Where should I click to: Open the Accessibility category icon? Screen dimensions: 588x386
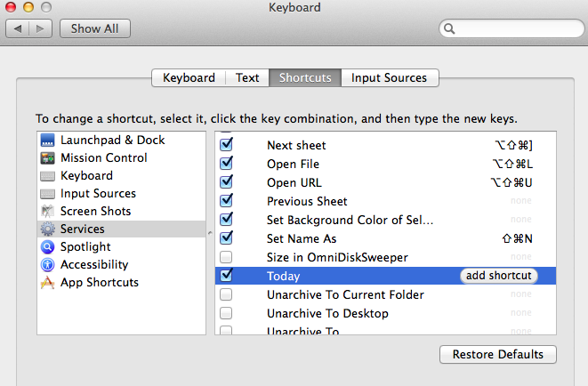[x=47, y=265]
